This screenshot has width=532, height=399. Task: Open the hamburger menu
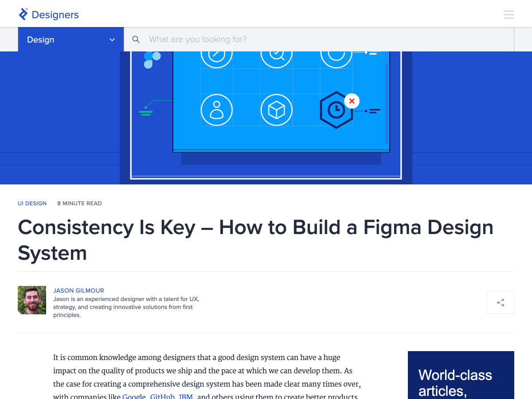(509, 15)
